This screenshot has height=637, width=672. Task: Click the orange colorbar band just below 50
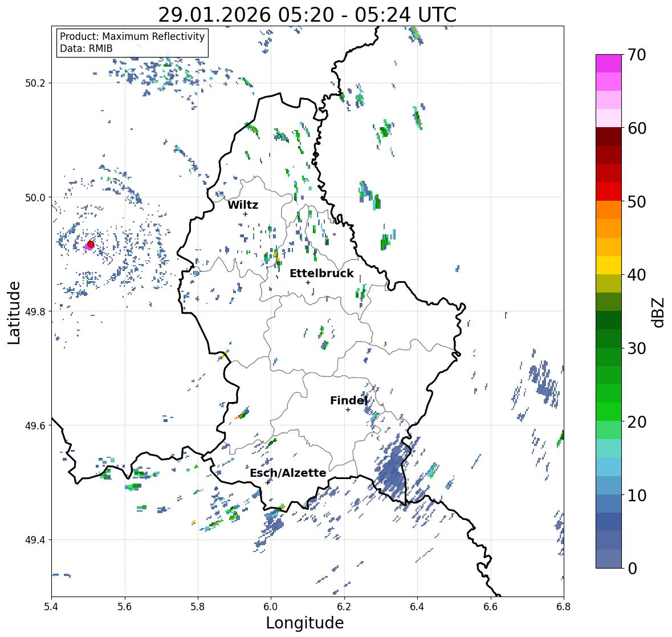[609, 210]
